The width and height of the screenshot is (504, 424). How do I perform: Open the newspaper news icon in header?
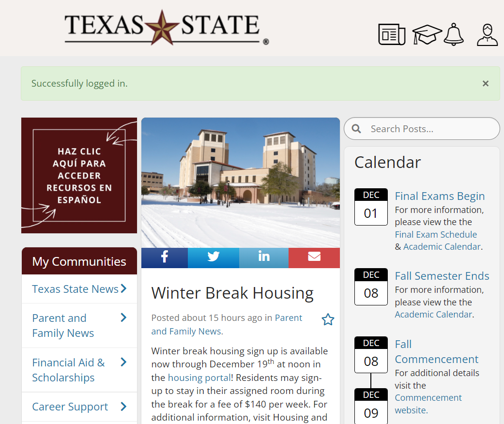pyautogui.click(x=392, y=34)
